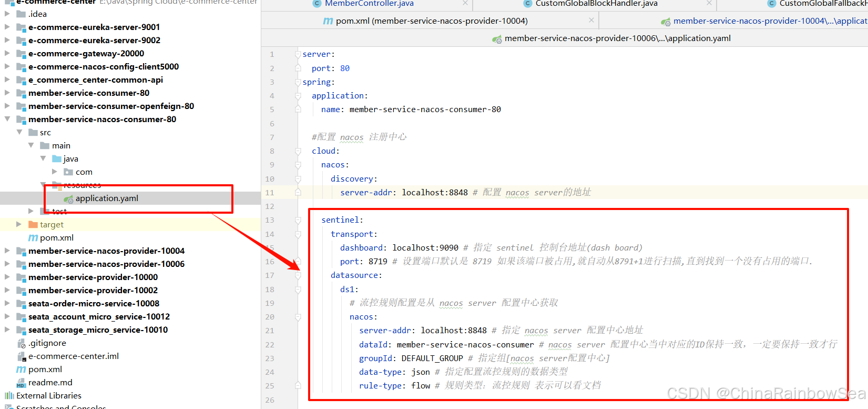
Task: Click seata_account_micro_service-10012 module icon
Action: pyautogui.click(x=21, y=317)
